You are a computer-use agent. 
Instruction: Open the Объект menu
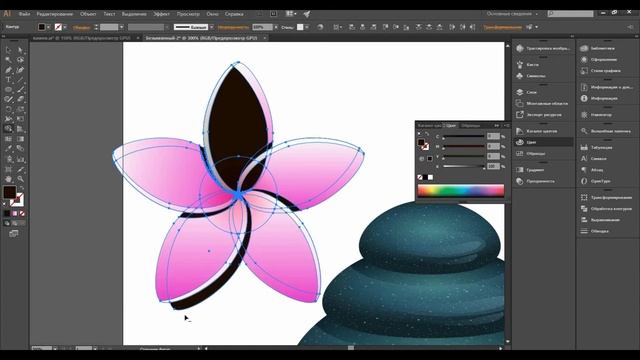pyautogui.click(x=88, y=14)
